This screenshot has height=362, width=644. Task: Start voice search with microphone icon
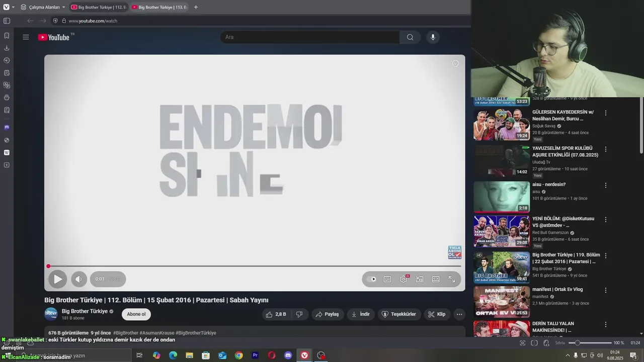pyautogui.click(x=433, y=37)
